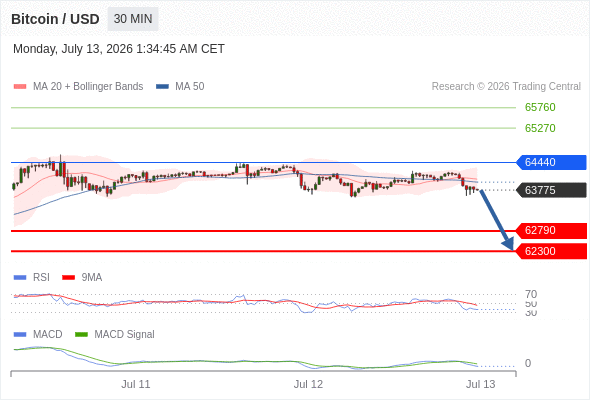Click the green 65760 resistance value

click(540, 107)
